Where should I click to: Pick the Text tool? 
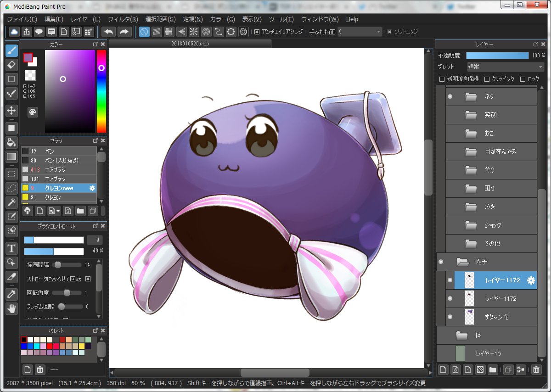pyautogui.click(x=11, y=249)
